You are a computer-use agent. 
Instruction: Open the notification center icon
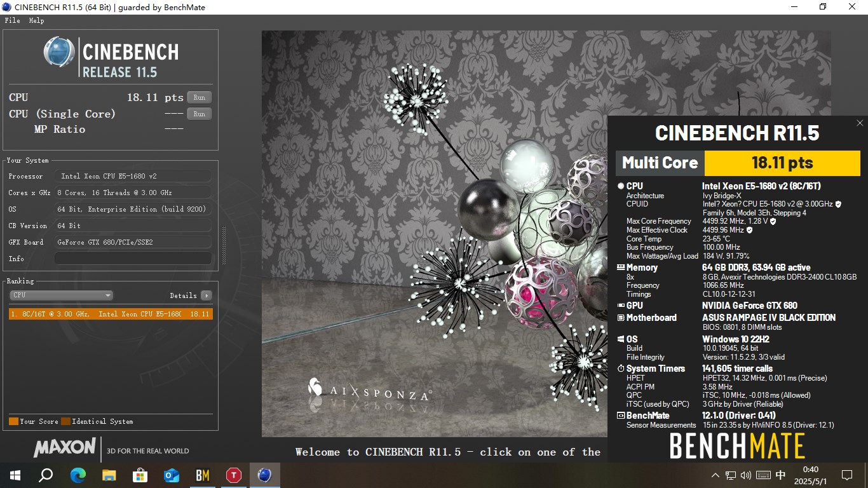pos(846,475)
